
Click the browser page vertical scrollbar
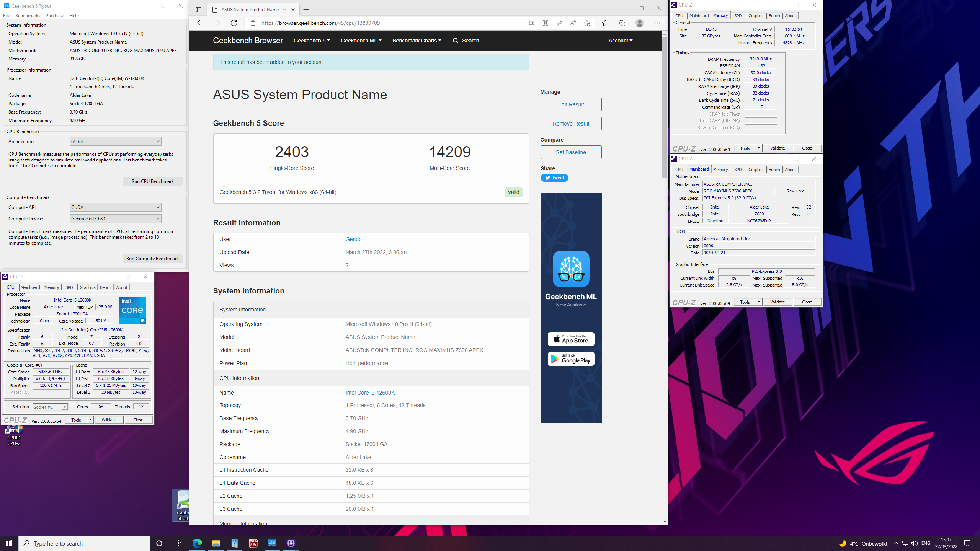coord(665,107)
